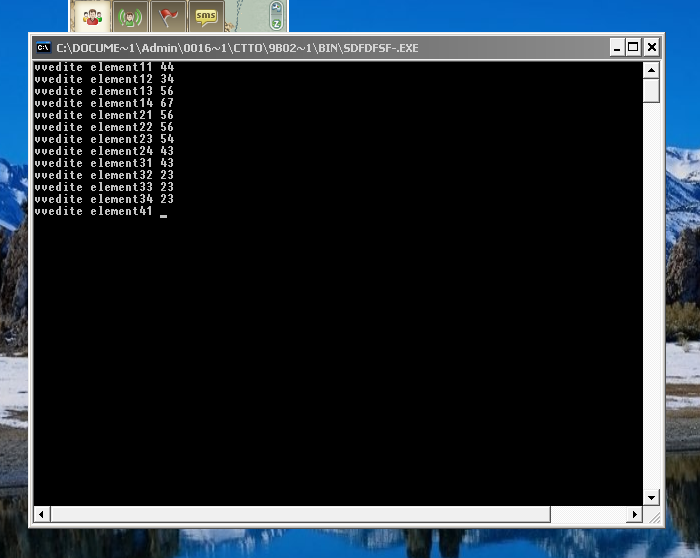Screen dimensions: 700x558
Task: Click the vertical scrollbar thumb
Action: [x=651, y=91]
